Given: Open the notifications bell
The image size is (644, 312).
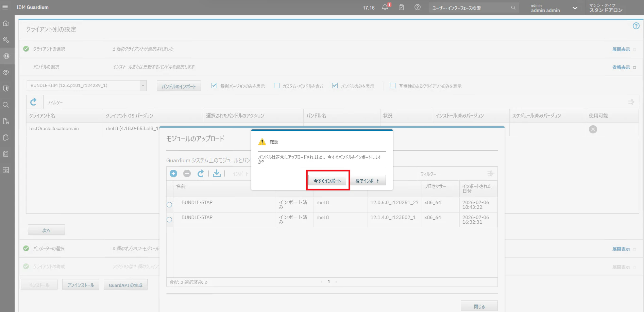Looking at the screenshot, I should pos(385,7).
